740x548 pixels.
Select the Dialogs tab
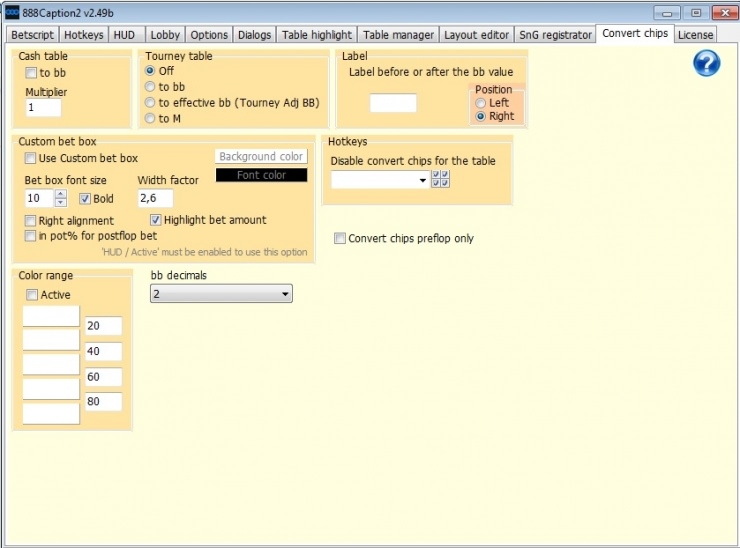tap(254, 35)
